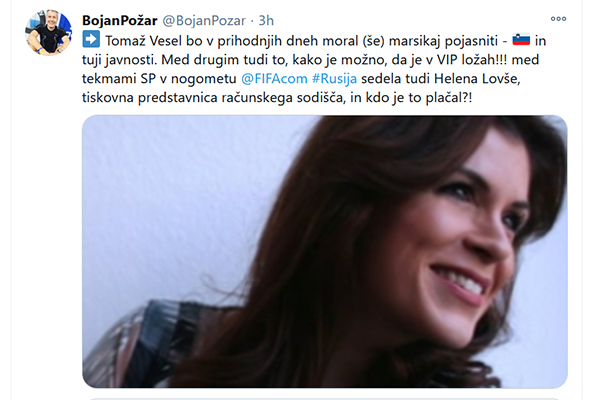The height and width of the screenshot is (400, 600).
Task: Open the tweet permalink via 3h timestamp
Action: tap(266, 20)
